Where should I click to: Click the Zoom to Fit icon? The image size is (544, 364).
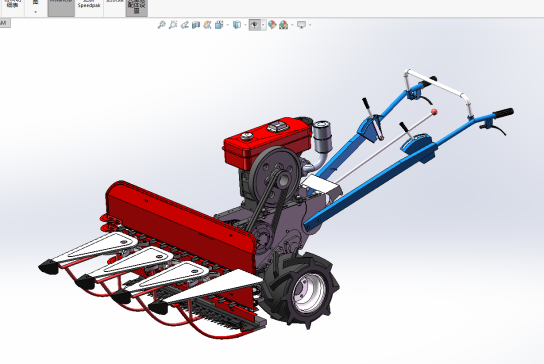161,25
